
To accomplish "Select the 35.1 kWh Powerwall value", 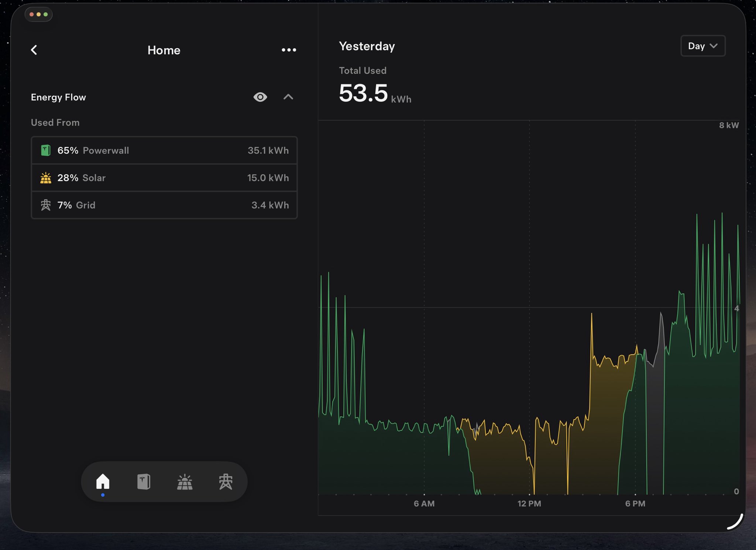I will click(x=268, y=150).
